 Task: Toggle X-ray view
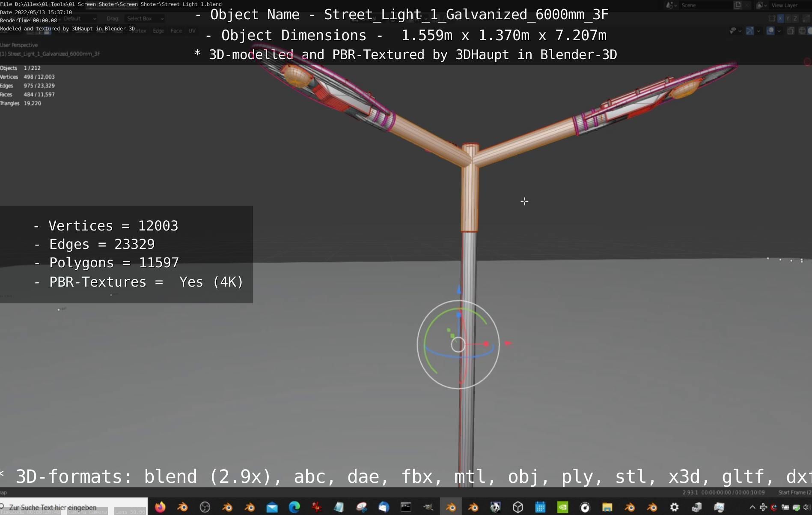791,31
